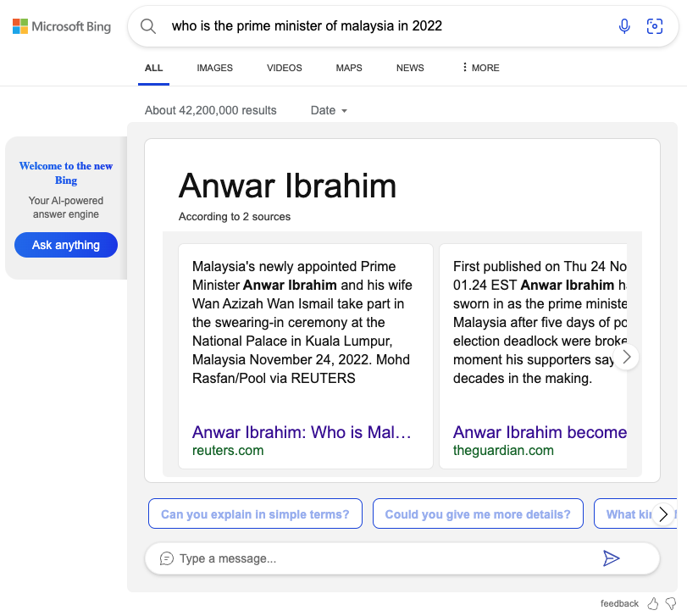Reveal more suggested questions with chevron
Screen dimensions: 687x616
tap(663, 514)
